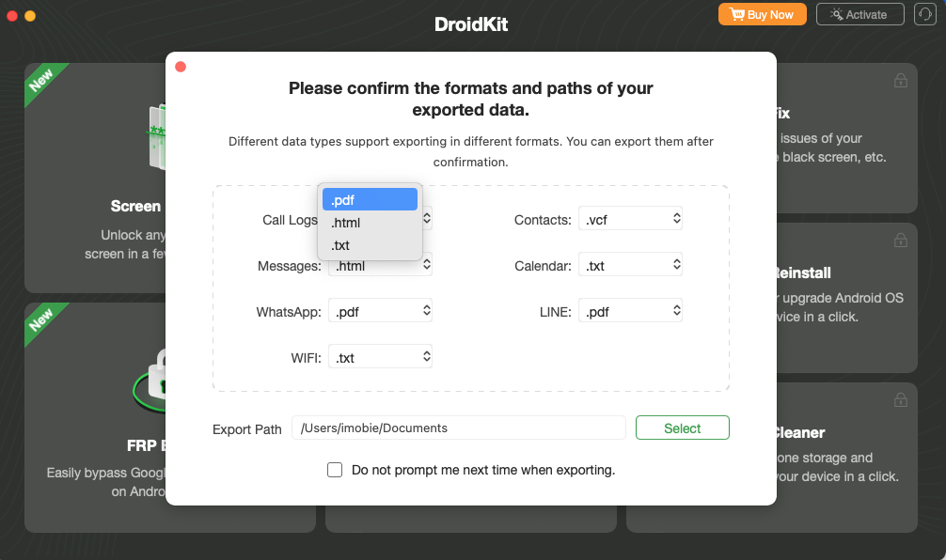Open the WhatsApp format dropdown
The image size is (946, 560).
tap(380, 310)
